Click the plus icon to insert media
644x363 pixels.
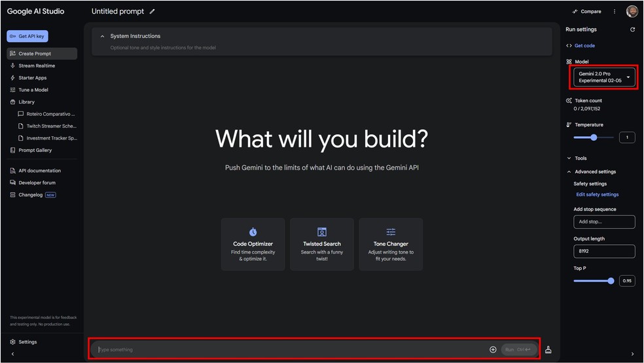tap(493, 349)
